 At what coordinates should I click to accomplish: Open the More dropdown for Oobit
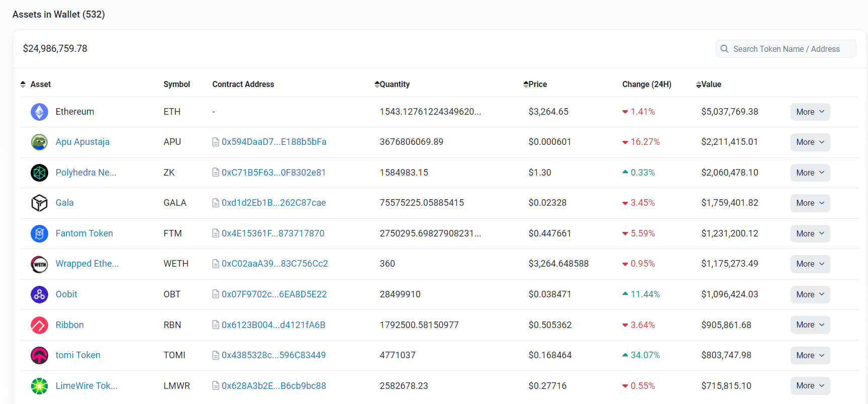(x=810, y=294)
